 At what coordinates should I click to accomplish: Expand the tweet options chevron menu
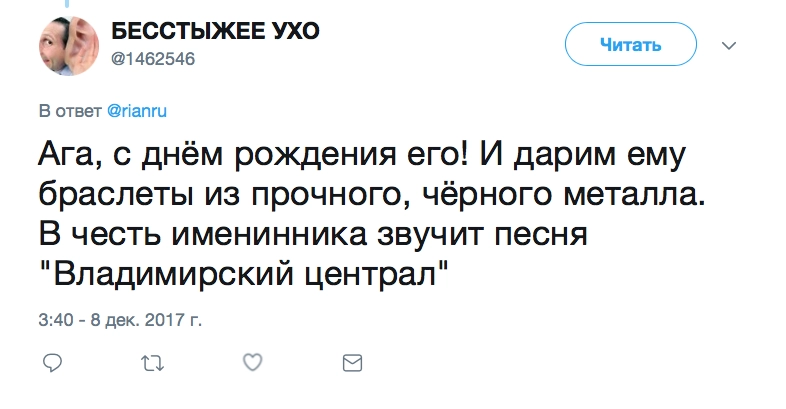coord(729,45)
